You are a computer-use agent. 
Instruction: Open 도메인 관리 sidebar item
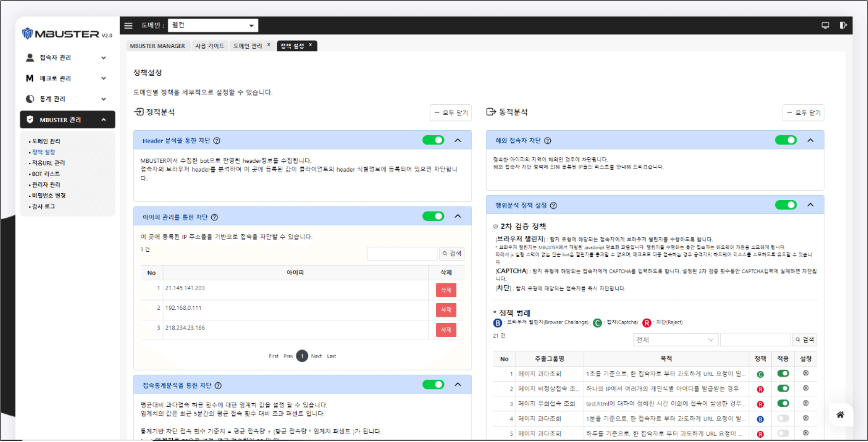tap(46, 141)
